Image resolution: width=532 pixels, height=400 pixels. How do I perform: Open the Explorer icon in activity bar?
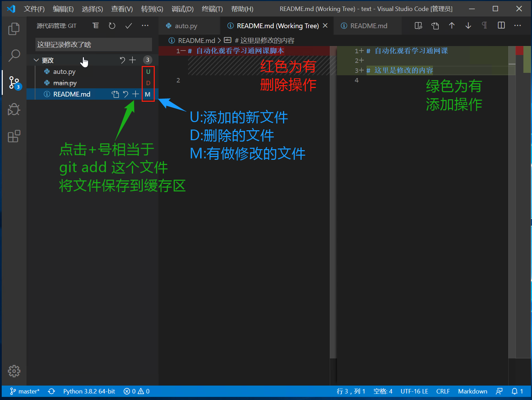(x=14, y=29)
